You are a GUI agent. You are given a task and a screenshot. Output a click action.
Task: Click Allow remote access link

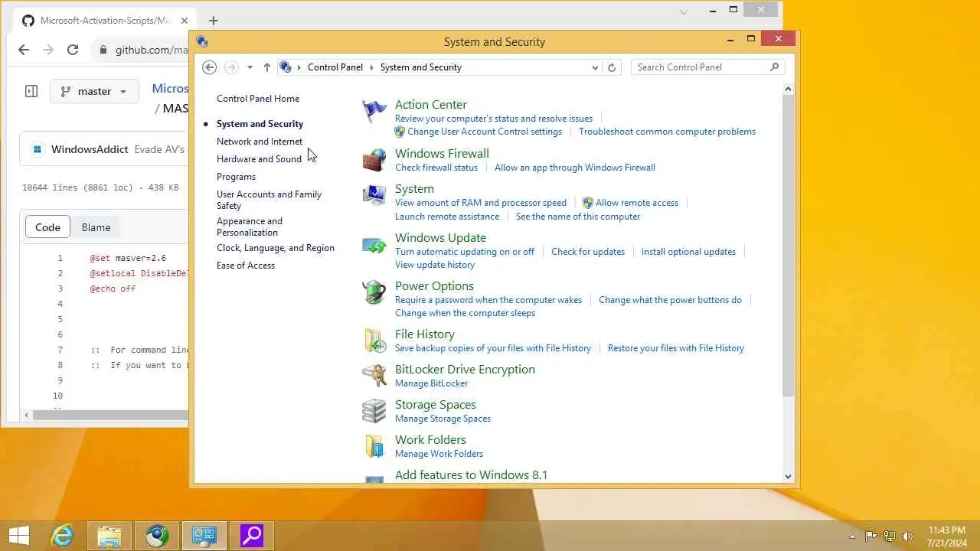pos(637,203)
